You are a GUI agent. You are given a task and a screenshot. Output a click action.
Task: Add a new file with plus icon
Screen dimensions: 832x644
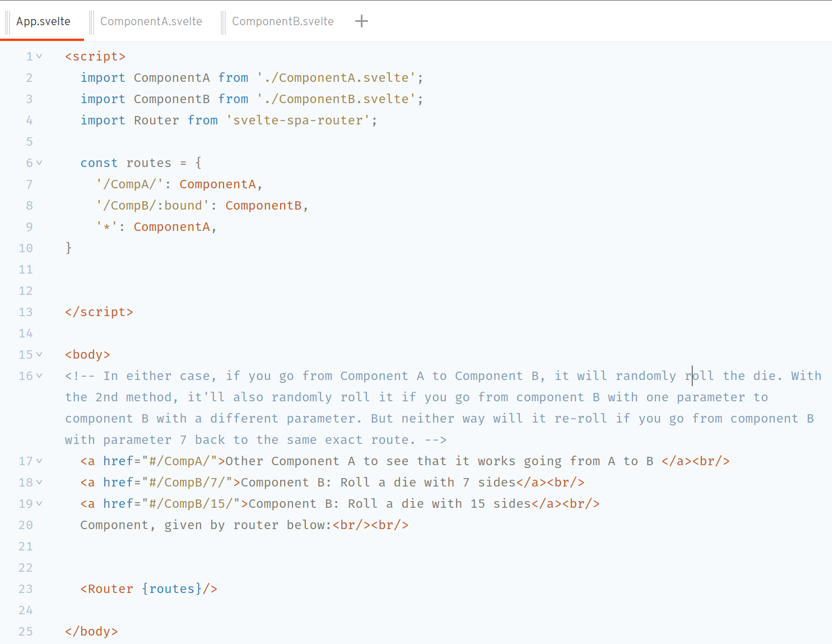[362, 21]
